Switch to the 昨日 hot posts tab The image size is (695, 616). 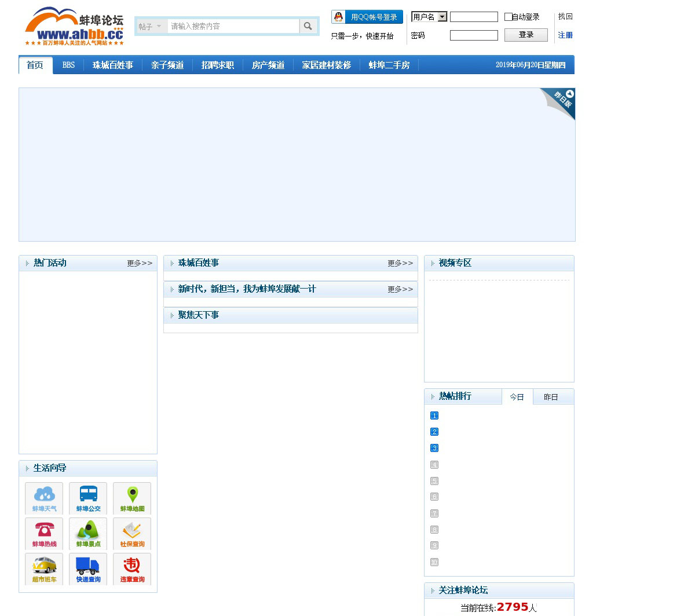coord(551,397)
